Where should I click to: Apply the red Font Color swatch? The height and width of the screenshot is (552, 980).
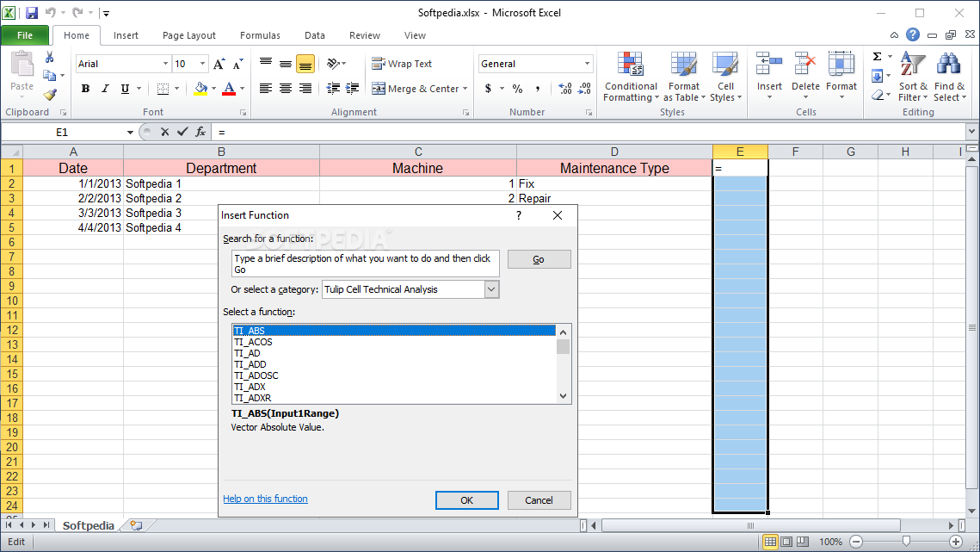(x=229, y=89)
